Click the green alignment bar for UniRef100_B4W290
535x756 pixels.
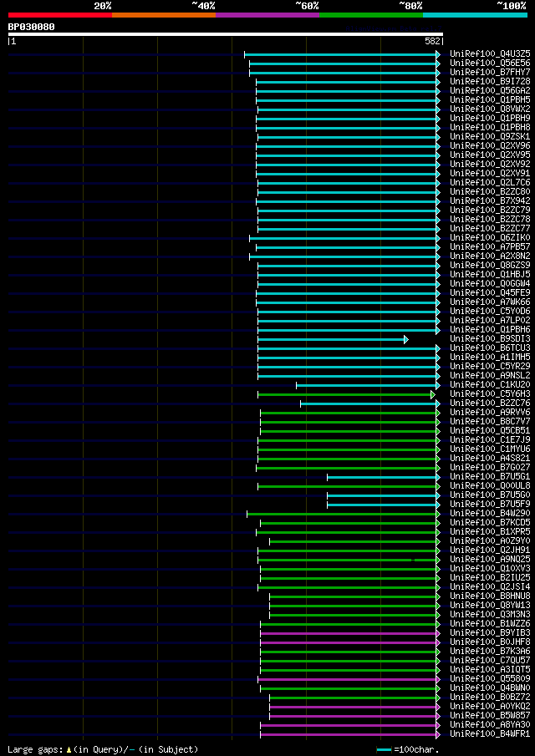point(344,514)
